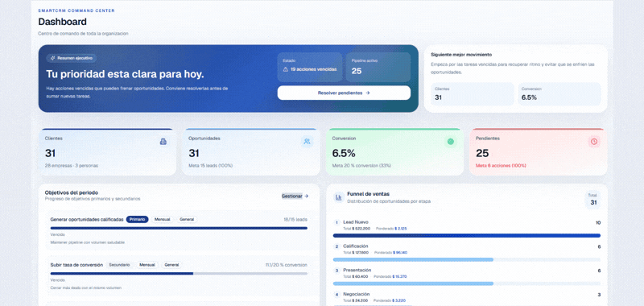Select stage number 2 Calificación
The width and height of the screenshot is (644, 306).
[x=336, y=246]
